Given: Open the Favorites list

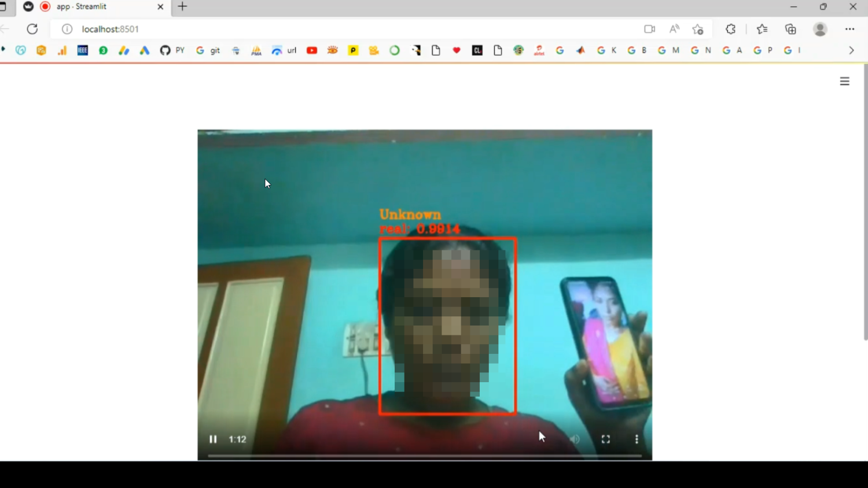Looking at the screenshot, I should click(x=762, y=29).
